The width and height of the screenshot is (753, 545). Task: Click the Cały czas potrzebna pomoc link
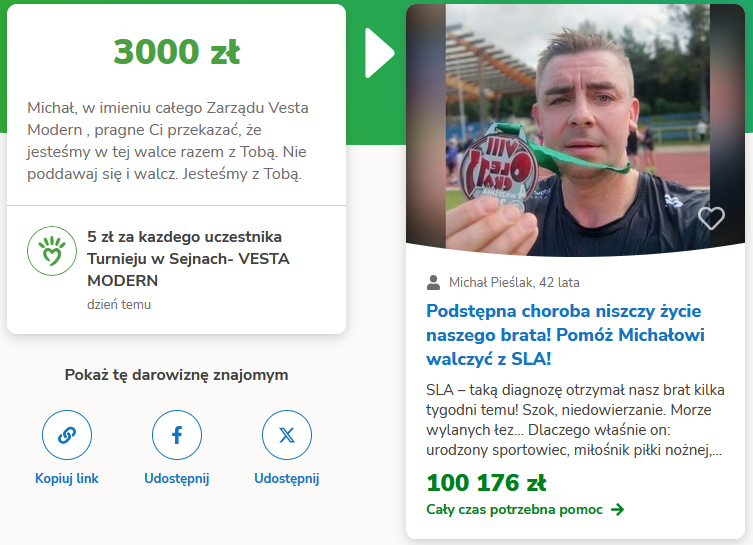[x=514, y=509]
